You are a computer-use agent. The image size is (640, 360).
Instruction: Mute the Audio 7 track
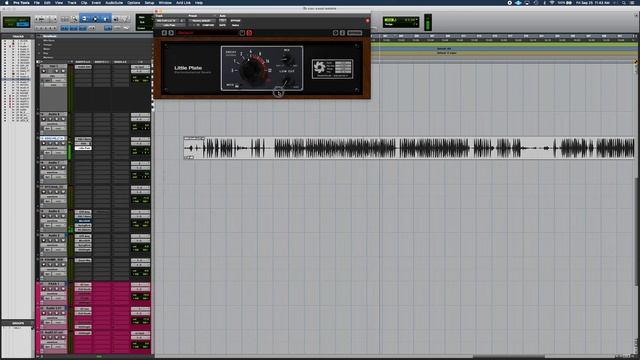pyautogui.click(x=63, y=168)
